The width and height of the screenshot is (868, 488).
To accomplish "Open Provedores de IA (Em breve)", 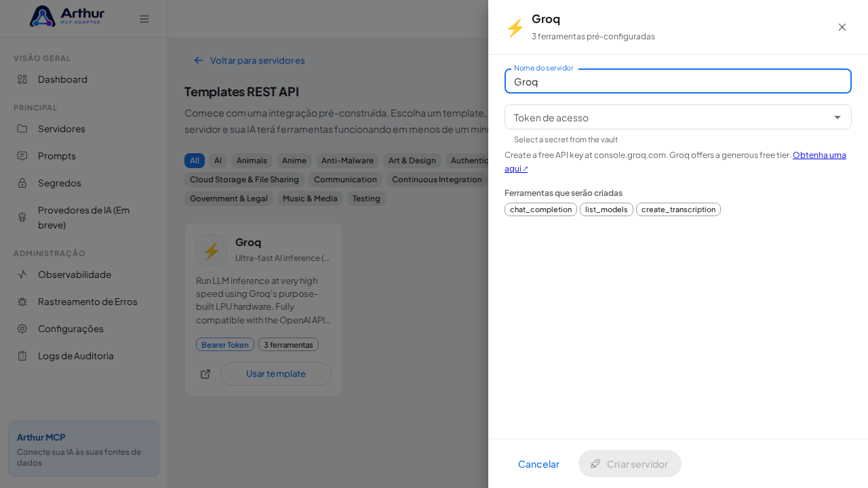I will tap(83, 218).
